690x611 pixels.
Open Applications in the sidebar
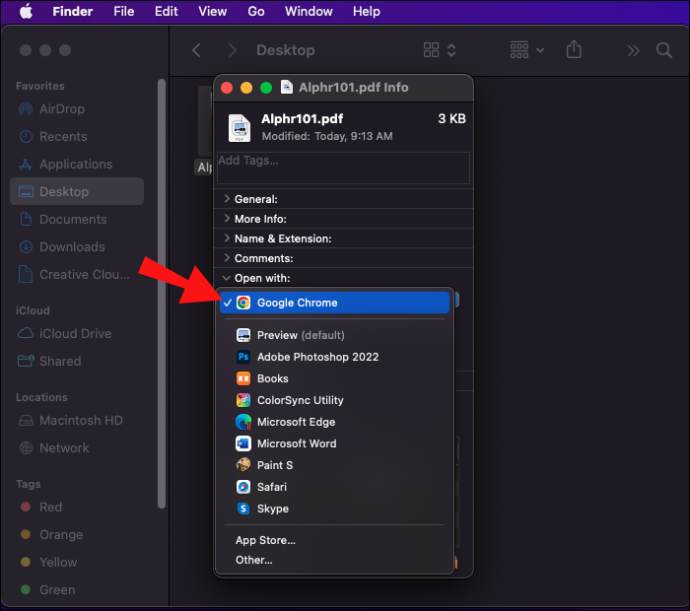(x=77, y=164)
